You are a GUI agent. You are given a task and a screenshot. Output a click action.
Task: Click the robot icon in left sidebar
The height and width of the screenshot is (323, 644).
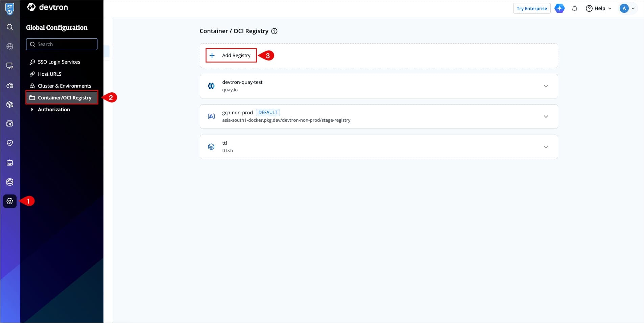10,163
